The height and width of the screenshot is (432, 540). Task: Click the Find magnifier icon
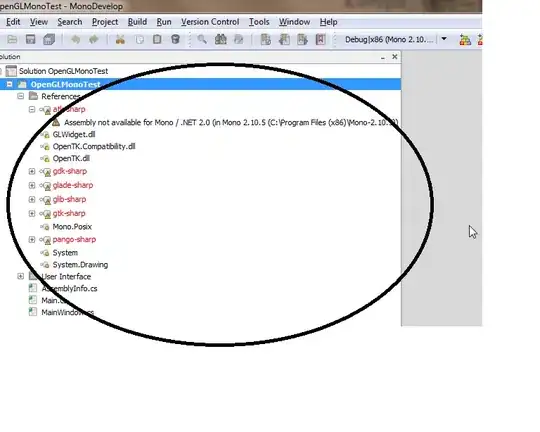202,40
